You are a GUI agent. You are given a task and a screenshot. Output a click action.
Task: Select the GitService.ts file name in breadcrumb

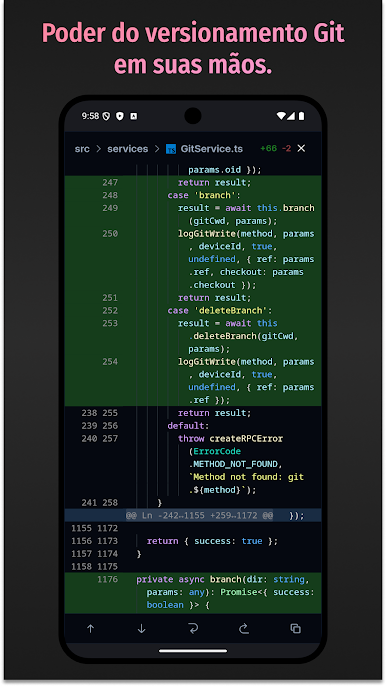212,149
